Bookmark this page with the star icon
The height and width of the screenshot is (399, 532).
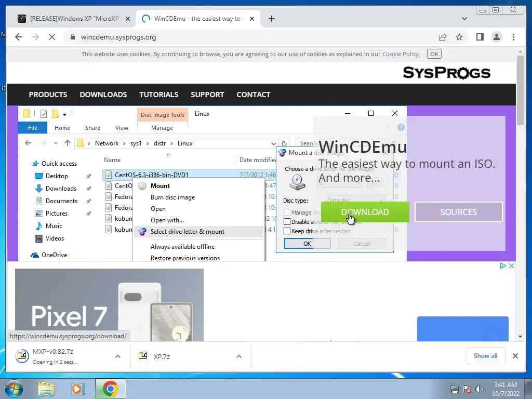click(459, 37)
